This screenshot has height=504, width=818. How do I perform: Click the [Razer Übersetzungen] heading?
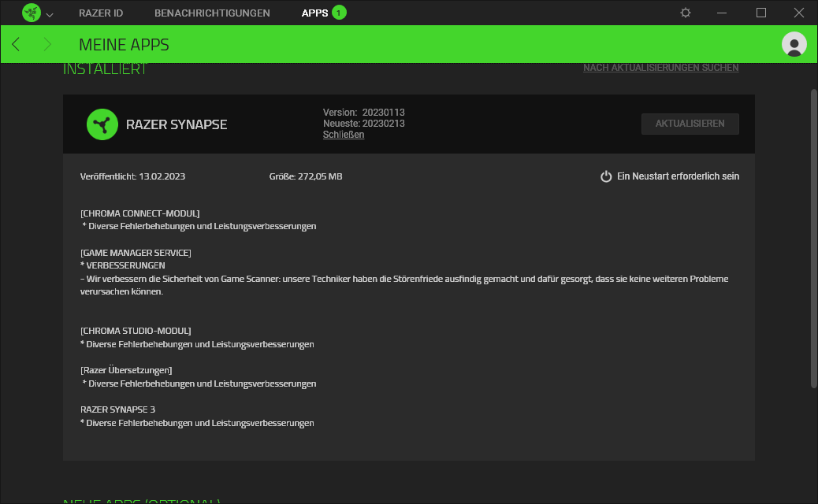point(126,370)
